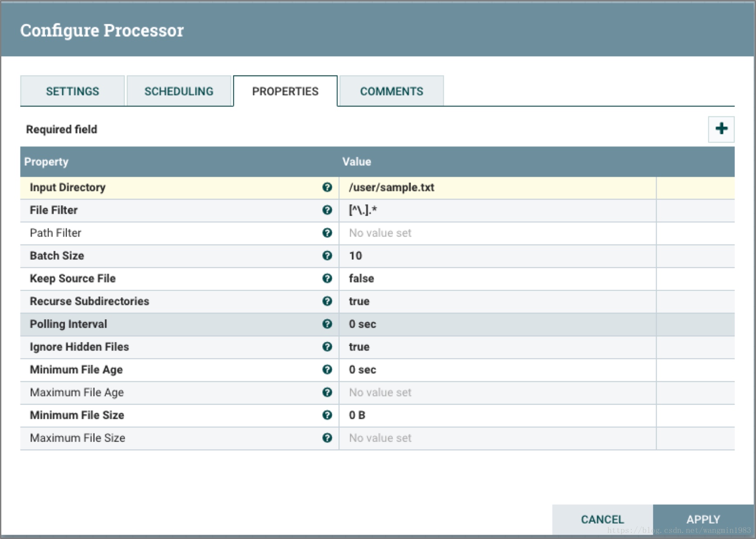Screen dimensions: 756x539
Task: Switch to the Settings tab
Action: (x=72, y=91)
